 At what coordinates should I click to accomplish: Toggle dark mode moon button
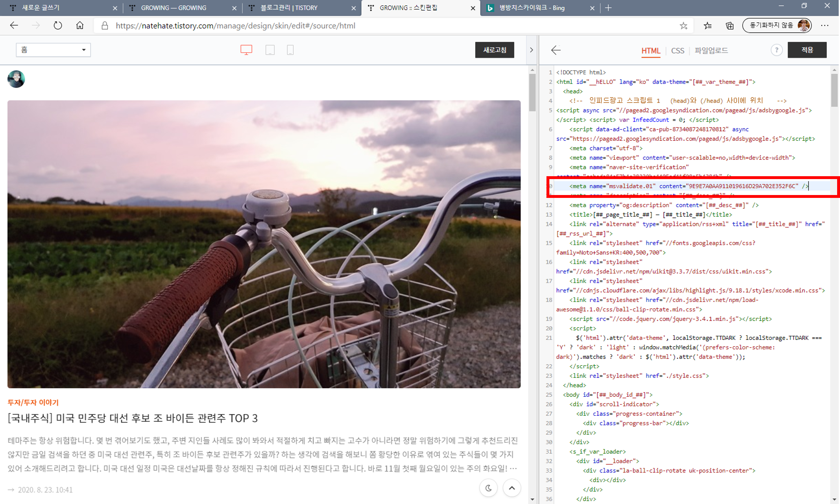(x=488, y=488)
